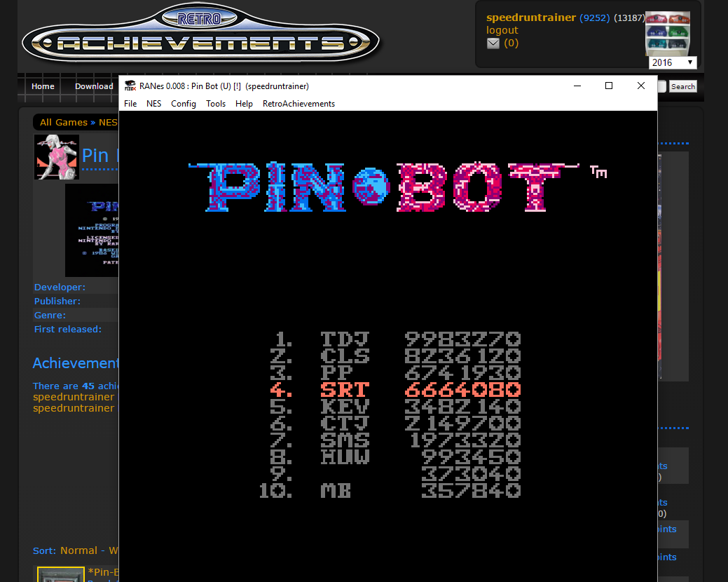Open the Config menu

(184, 104)
